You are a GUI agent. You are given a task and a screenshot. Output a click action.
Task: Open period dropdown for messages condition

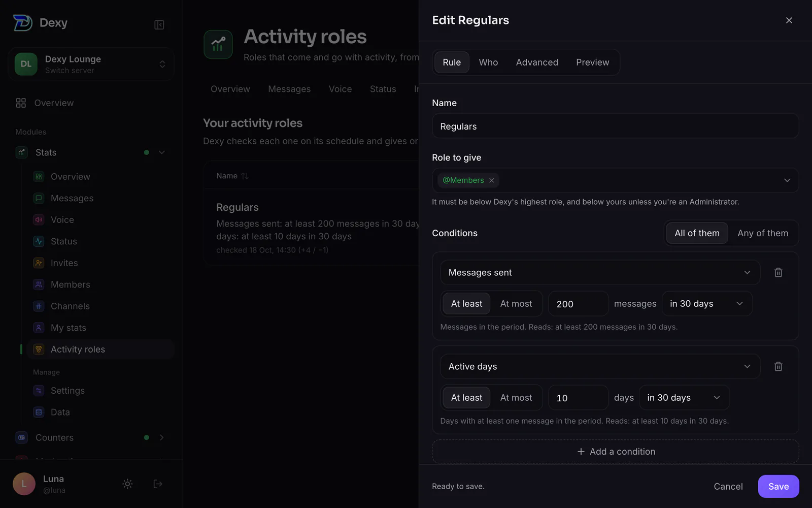click(x=707, y=304)
